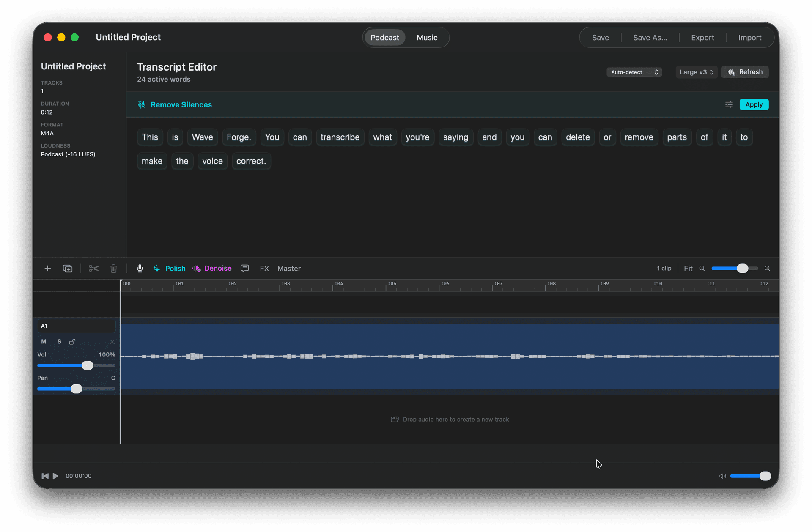This screenshot has width=812, height=532.
Task: Click the audio clip waveform on A1
Action: tap(450, 356)
